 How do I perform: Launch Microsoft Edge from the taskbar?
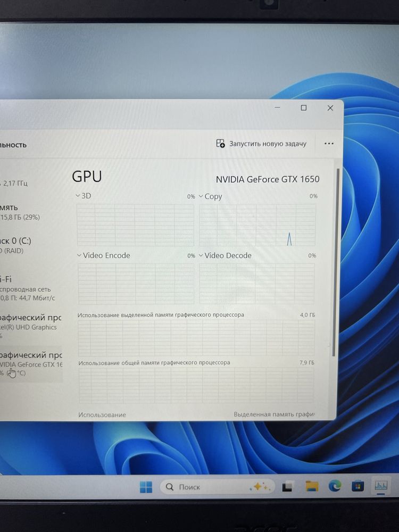click(x=335, y=486)
